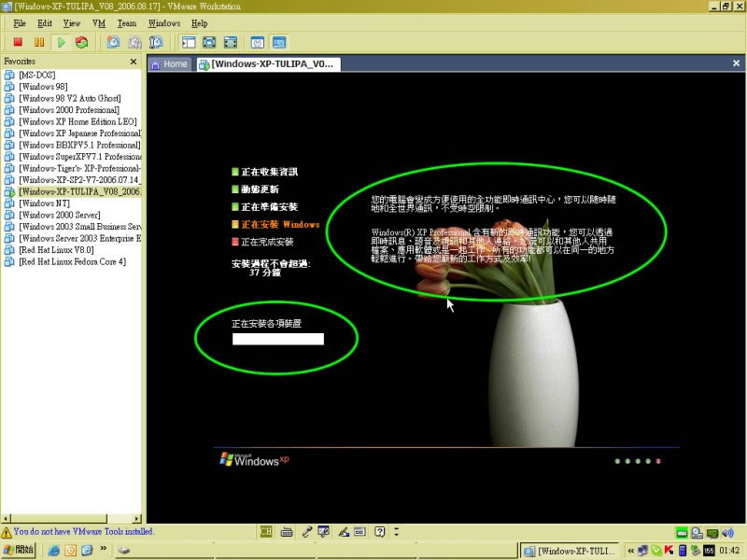This screenshot has height=560, width=747.
Task: Click the VMware Tools warning icon
Action: 7,532
